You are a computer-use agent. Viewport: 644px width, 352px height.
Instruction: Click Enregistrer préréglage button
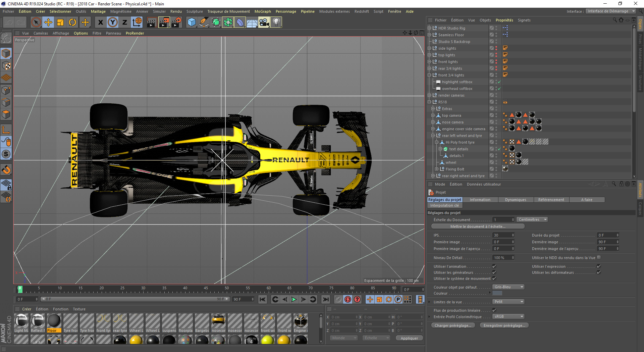click(504, 325)
